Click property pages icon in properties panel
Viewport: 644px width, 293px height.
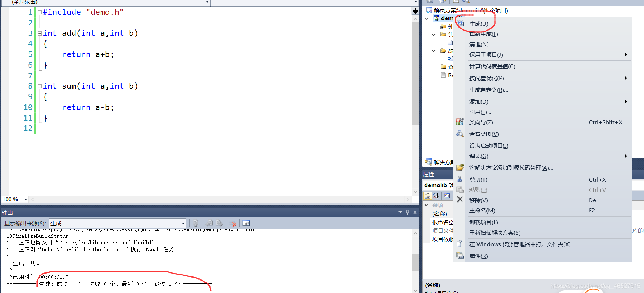447,196
